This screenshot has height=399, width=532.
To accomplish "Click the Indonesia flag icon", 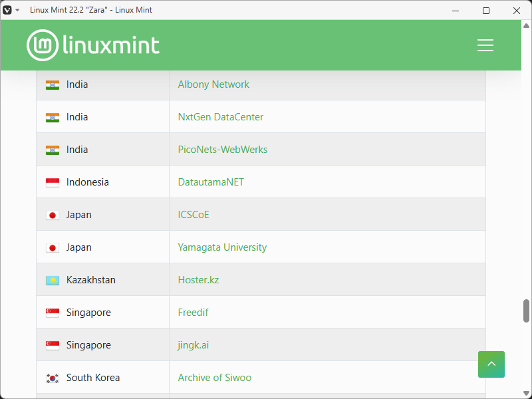I will [x=53, y=182].
